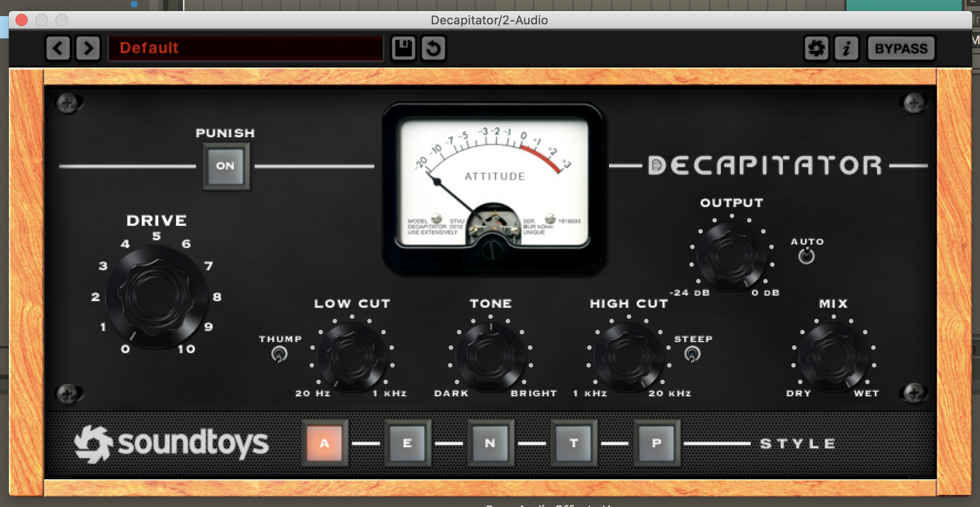Save preset using floppy disk icon

tap(403, 48)
